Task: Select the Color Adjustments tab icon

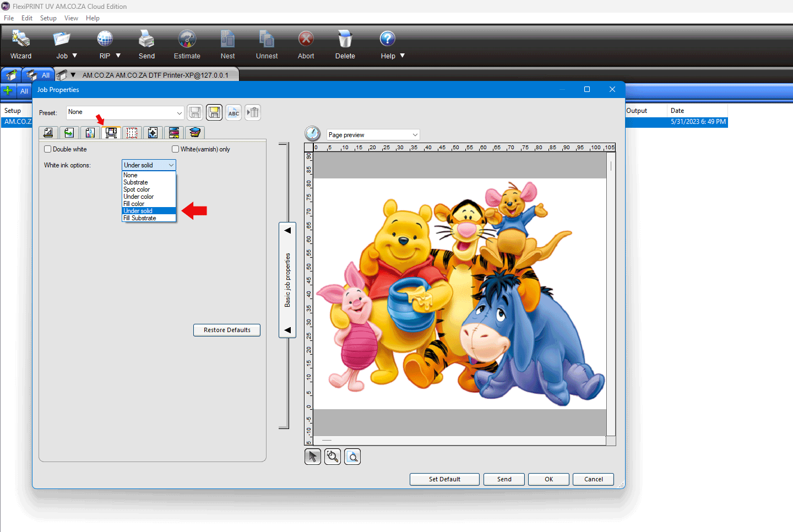Action: coord(173,132)
